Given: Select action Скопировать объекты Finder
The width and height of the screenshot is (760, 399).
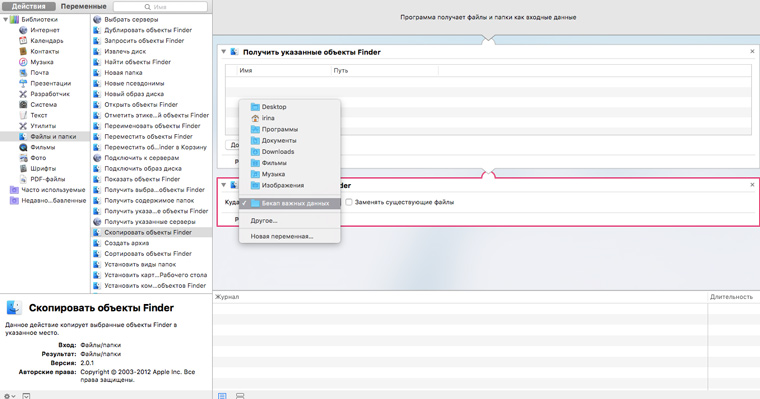Looking at the screenshot, I should pos(151,233).
